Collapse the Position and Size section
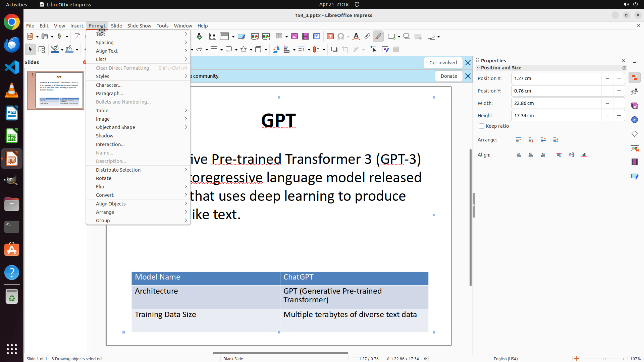 [478, 68]
